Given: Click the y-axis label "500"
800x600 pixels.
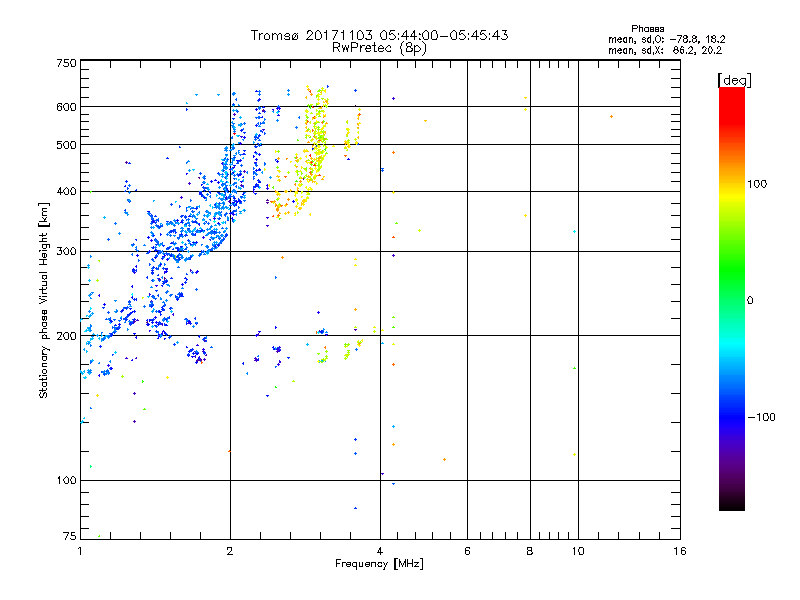Looking at the screenshot, I should click(x=66, y=145).
